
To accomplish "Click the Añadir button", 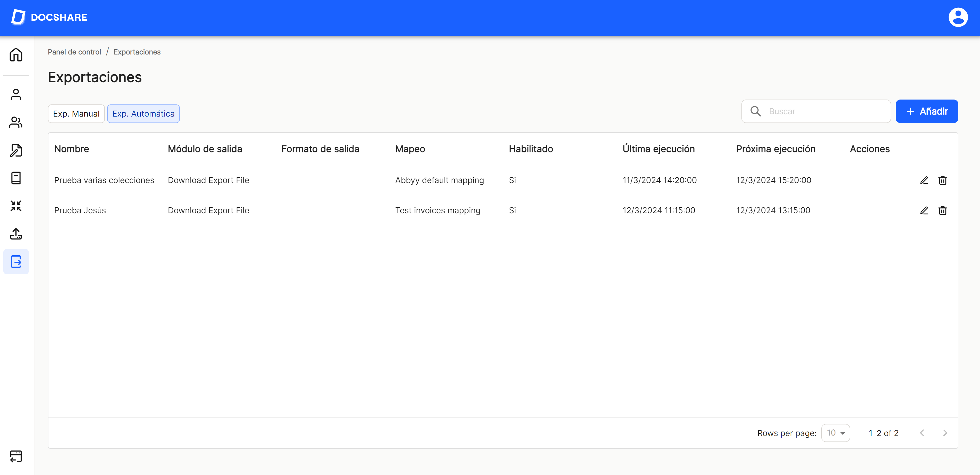I will tap(927, 111).
